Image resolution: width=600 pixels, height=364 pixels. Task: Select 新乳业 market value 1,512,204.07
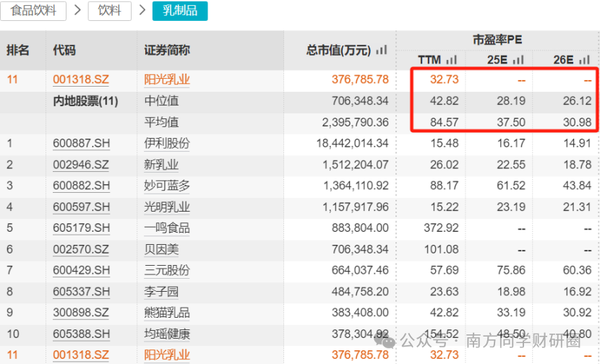click(x=356, y=165)
